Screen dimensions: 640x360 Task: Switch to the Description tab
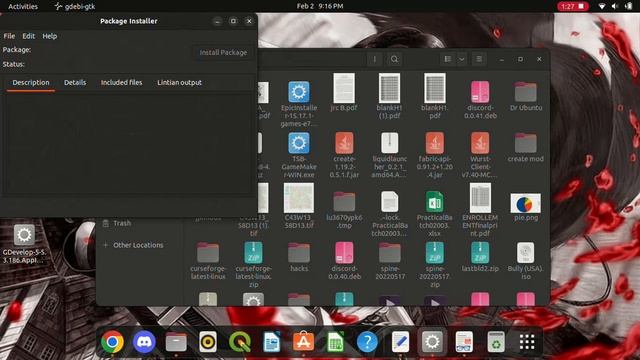tap(31, 82)
